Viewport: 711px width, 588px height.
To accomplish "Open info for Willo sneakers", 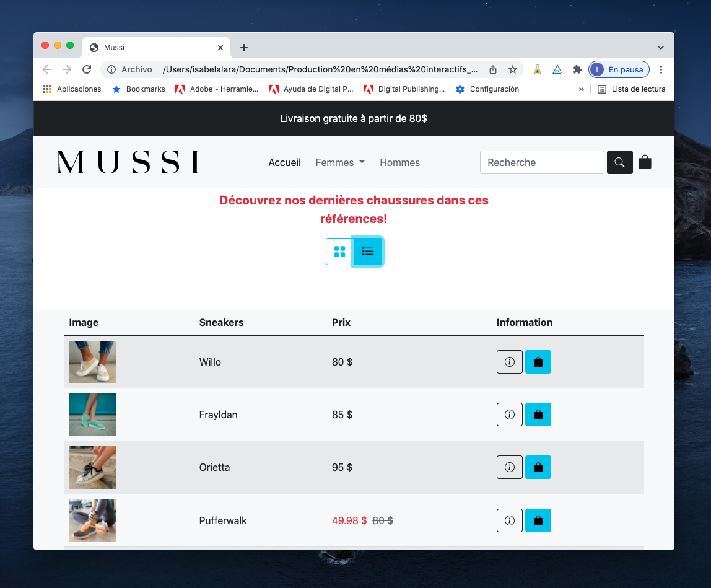I will pos(509,362).
